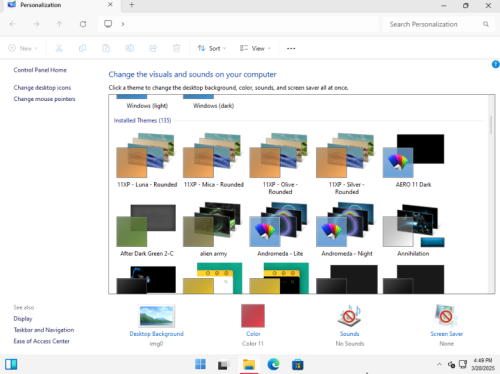500x374 pixels.
Task: Open the Display link
Action: [x=23, y=319]
